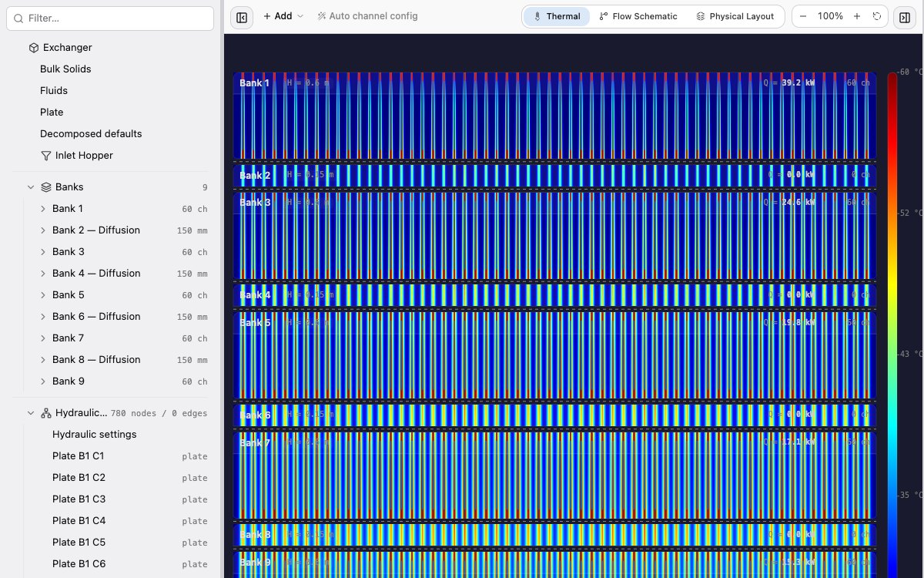
Task: Switch to the Thermal view tab
Action: (557, 16)
